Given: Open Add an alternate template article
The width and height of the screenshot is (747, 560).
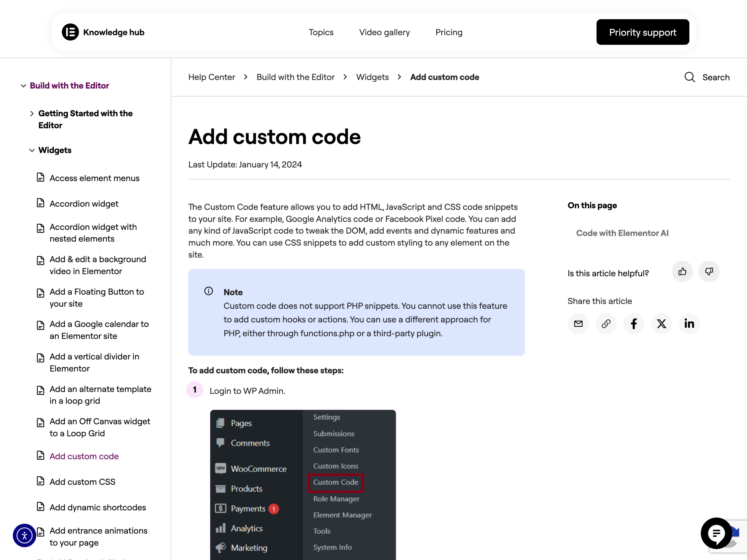Looking at the screenshot, I should [x=101, y=395].
